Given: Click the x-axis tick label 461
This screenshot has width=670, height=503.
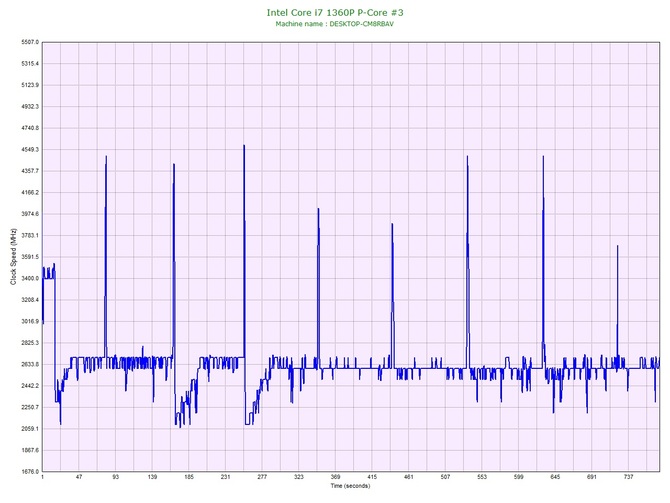Looking at the screenshot, I should [408, 477].
